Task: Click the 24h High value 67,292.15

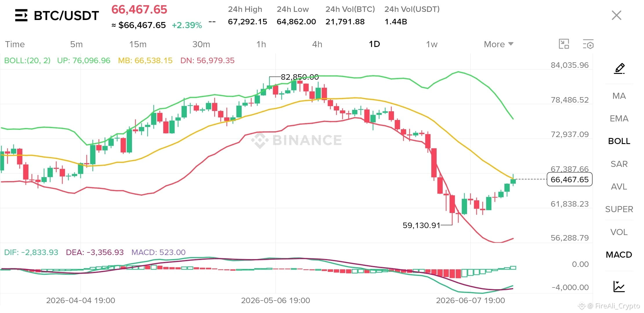Action: 247,22
